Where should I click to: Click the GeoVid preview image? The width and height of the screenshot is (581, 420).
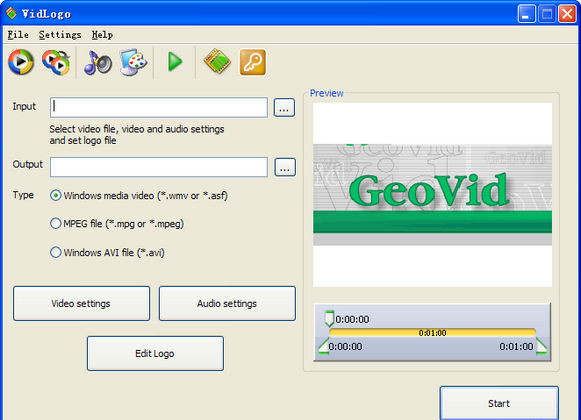click(432, 195)
